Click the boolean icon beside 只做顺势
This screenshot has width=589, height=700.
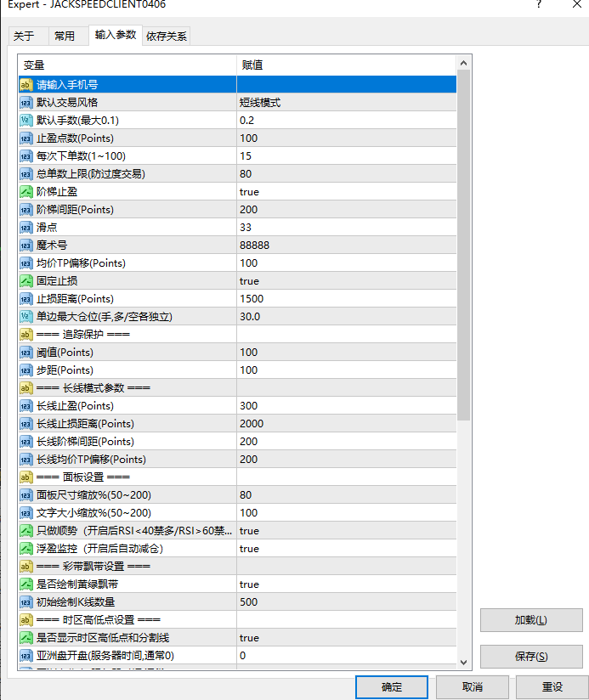point(25,531)
